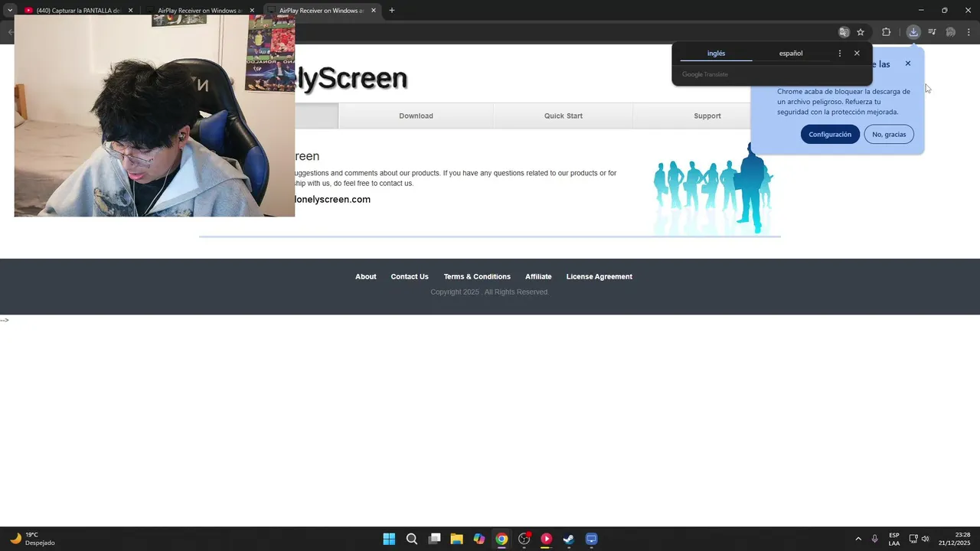Open the Quick Start menu item

click(563, 116)
